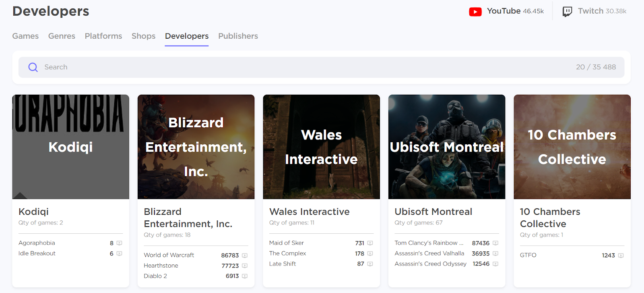644x293 pixels.
Task: Open the Wales Interactive cover image
Action: [x=321, y=147]
